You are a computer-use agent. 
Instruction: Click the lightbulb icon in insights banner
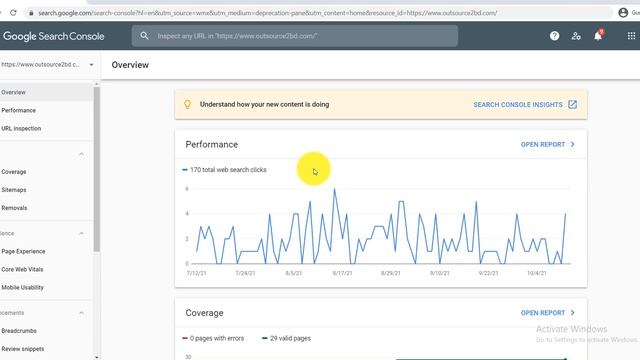point(187,104)
